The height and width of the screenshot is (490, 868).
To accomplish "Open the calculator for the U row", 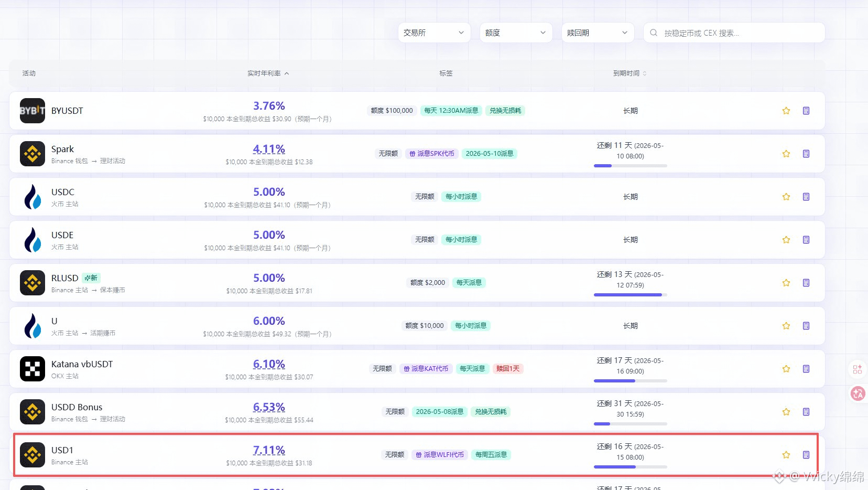I will point(806,326).
